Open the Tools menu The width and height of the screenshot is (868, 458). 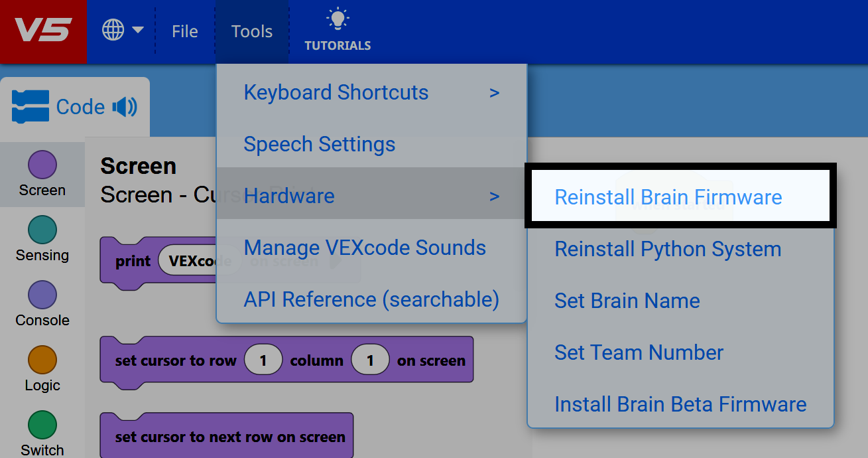[x=252, y=31]
